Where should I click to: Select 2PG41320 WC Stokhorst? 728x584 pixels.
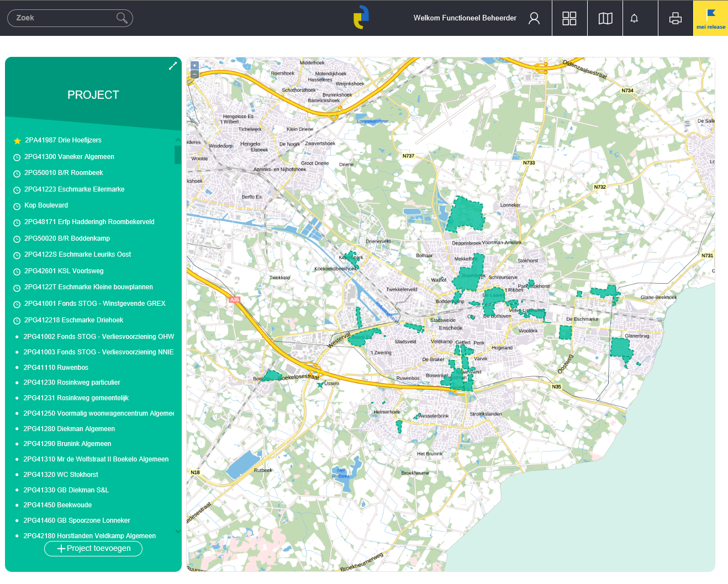pyautogui.click(x=61, y=475)
